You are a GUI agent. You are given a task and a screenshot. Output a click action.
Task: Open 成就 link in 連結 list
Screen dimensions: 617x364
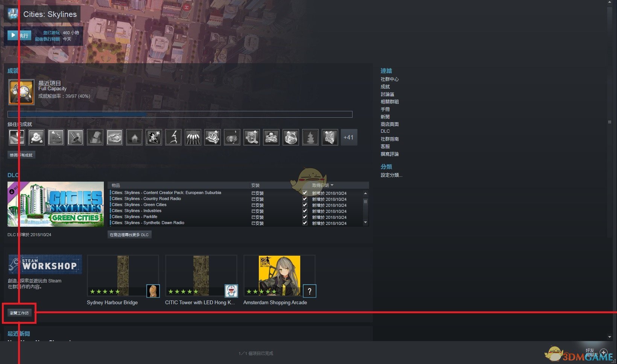(x=385, y=86)
